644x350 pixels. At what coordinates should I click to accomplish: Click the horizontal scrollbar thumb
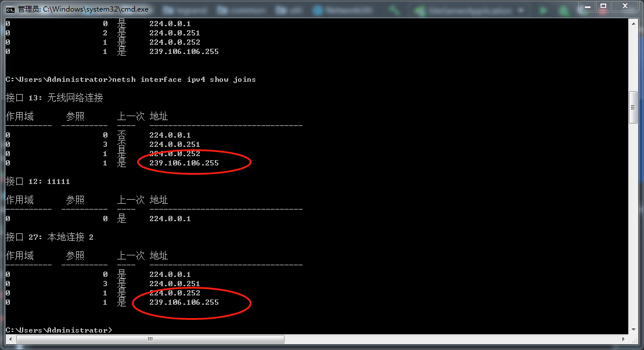(x=149, y=339)
